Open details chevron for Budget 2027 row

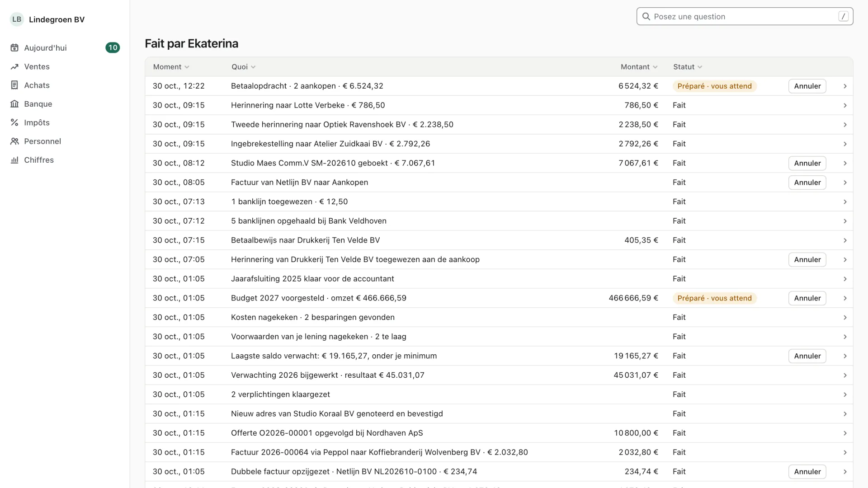pyautogui.click(x=845, y=298)
